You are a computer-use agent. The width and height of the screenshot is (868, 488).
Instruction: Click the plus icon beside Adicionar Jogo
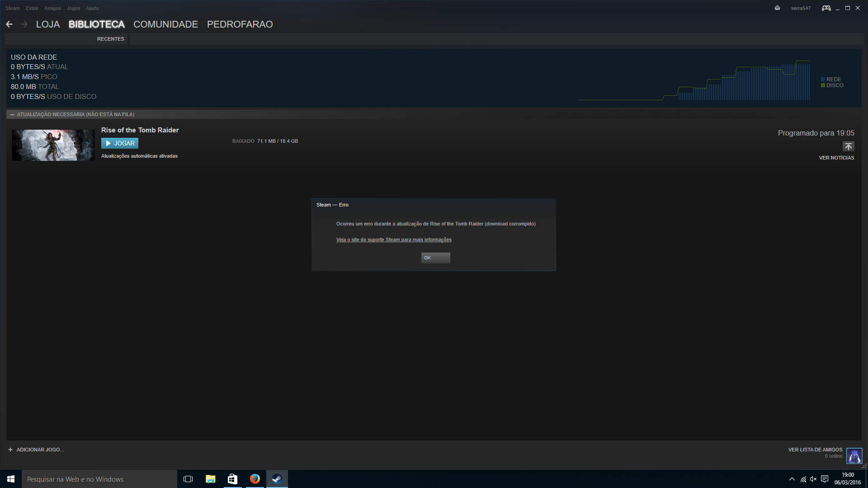click(10, 450)
